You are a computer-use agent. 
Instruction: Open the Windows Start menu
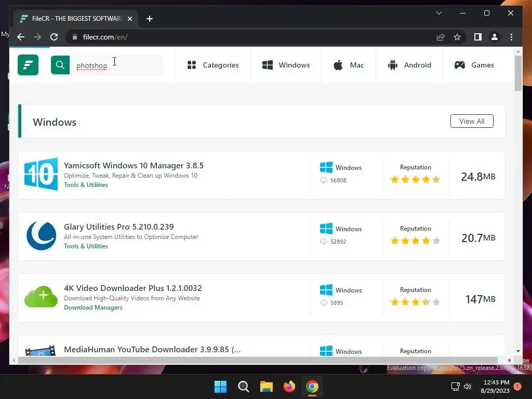[x=220, y=387]
